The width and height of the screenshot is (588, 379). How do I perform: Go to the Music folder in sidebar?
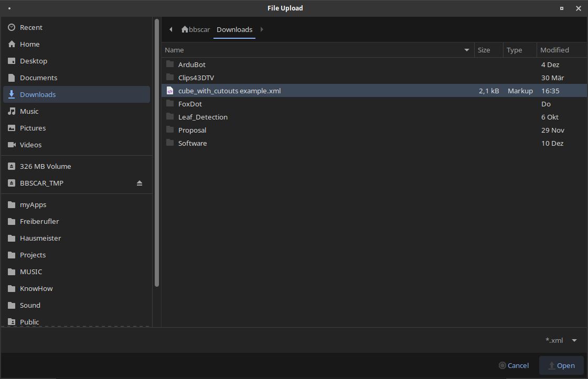click(x=29, y=111)
